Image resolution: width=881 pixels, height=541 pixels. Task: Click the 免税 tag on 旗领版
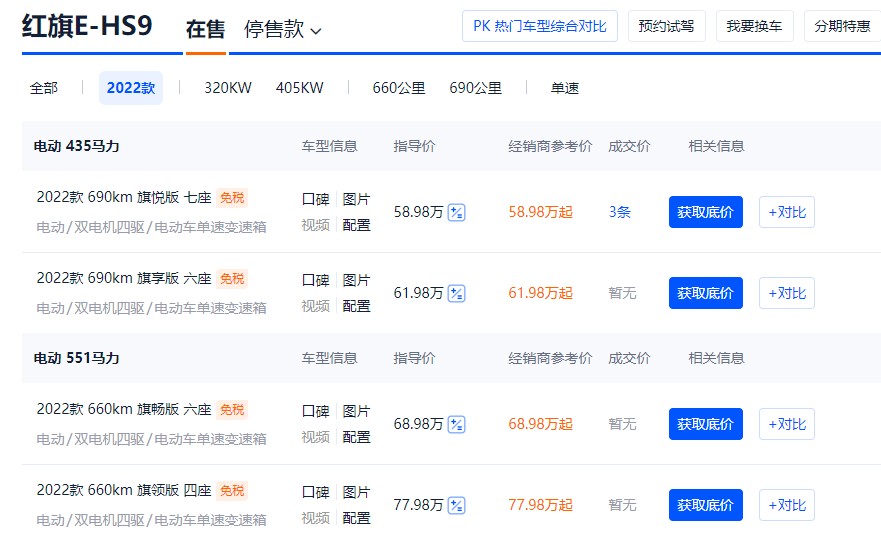[232, 491]
